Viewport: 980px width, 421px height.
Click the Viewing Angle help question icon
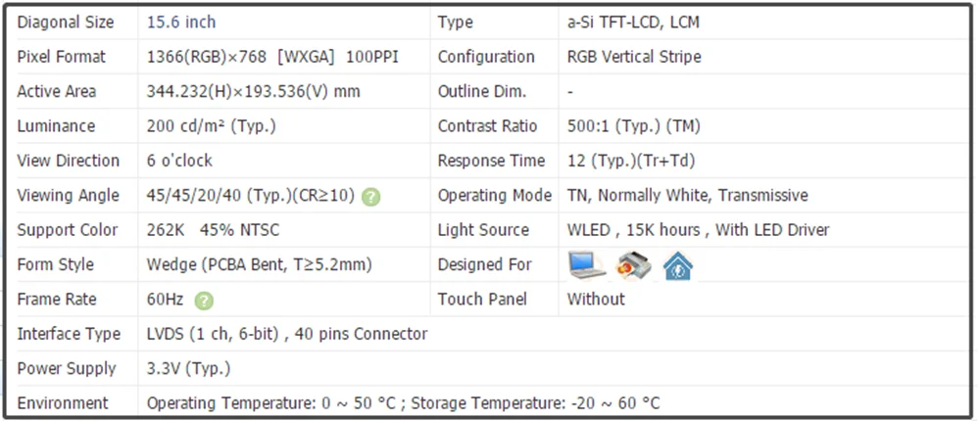click(x=370, y=197)
